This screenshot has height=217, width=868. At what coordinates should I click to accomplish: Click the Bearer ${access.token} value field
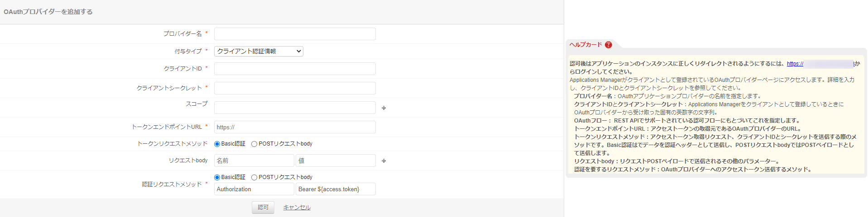pos(336,189)
